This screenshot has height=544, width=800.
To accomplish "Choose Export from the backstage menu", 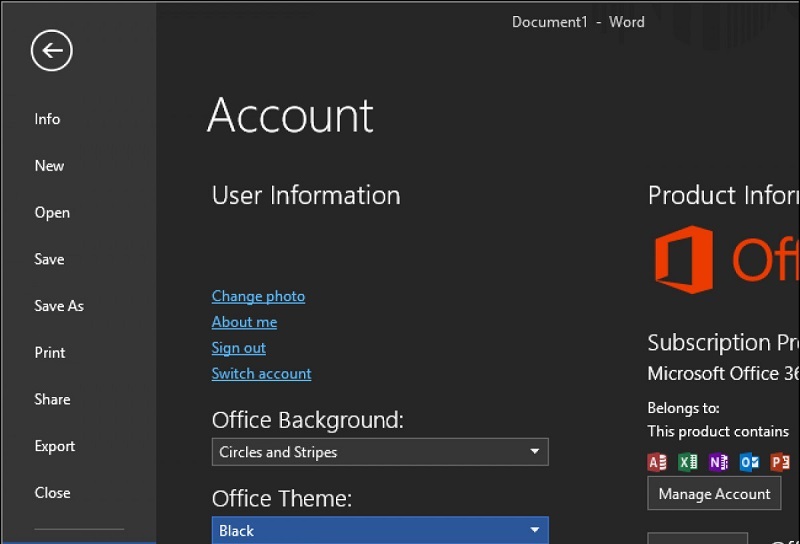I will [x=55, y=446].
